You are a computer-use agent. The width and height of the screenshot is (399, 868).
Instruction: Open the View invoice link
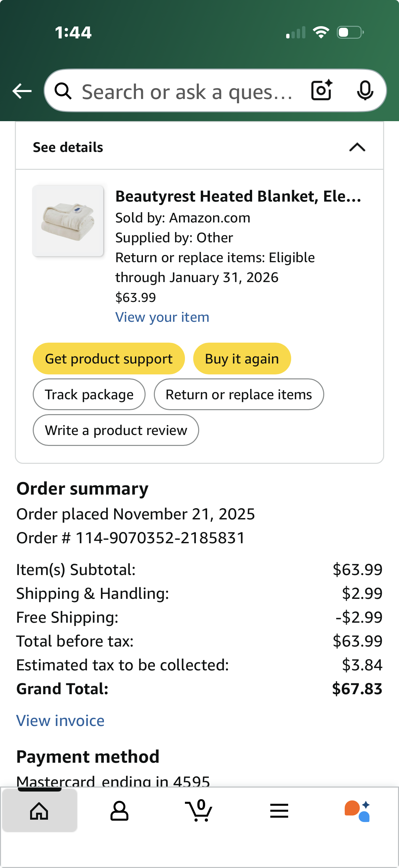coord(60,720)
